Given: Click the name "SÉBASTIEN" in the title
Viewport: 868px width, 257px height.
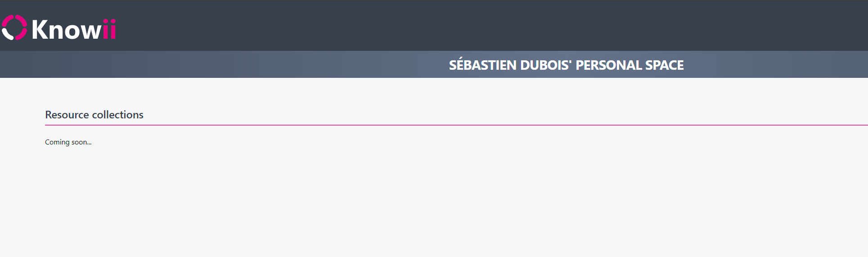Looking at the screenshot, I should pos(483,65).
